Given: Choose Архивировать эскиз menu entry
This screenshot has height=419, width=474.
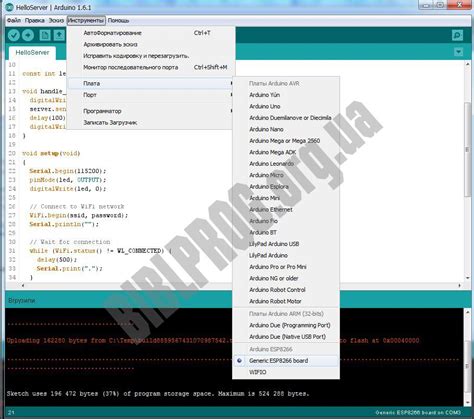Looking at the screenshot, I should point(151,44).
